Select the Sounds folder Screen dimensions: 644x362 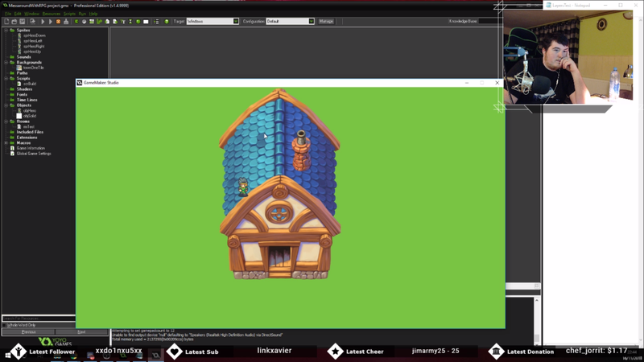[23, 57]
